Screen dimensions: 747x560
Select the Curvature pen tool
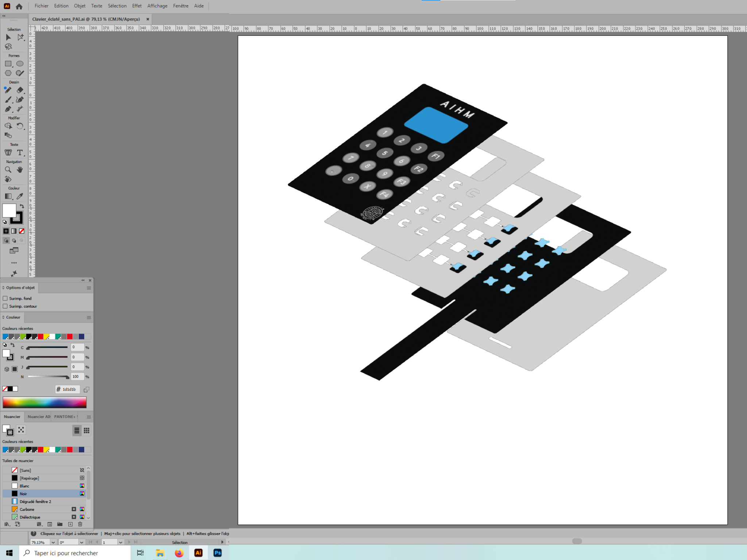(x=20, y=100)
